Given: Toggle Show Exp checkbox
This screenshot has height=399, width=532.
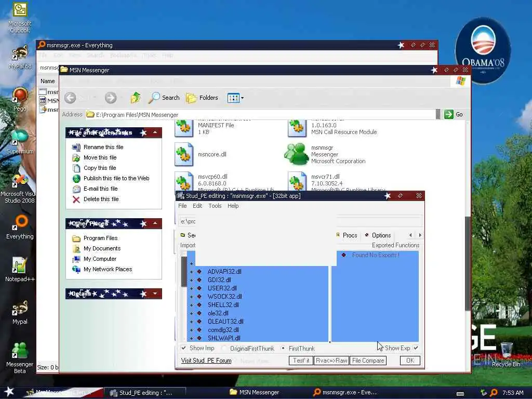Looking at the screenshot, I should (416, 348).
